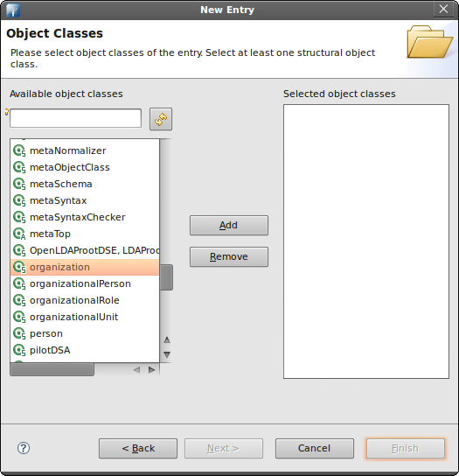Cancel the New Entry wizard
Screen dimensions: 459x476
pyautogui.click(x=315, y=448)
